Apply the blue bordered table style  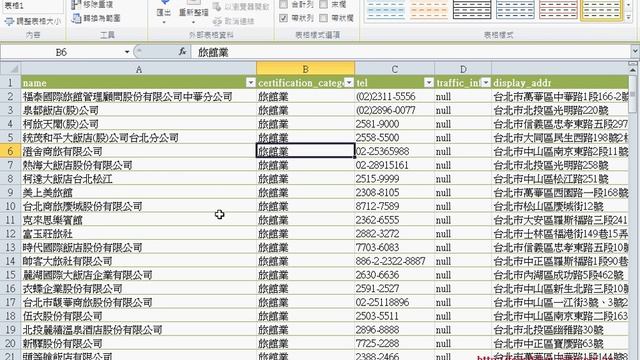515,10
